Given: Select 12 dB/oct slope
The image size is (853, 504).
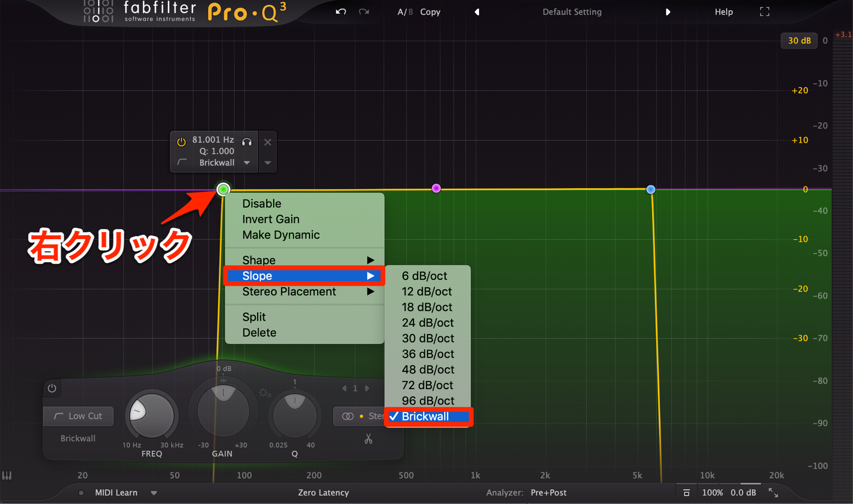Looking at the screenshot, I should coord(428,292).
